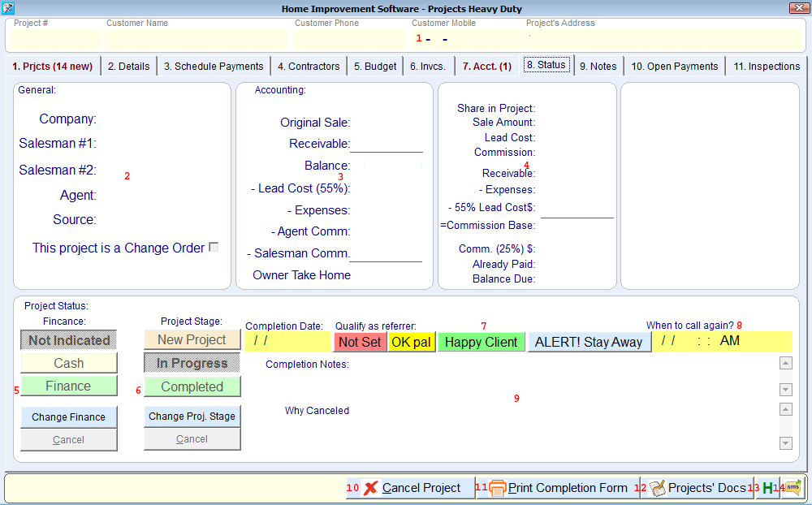Mark referrer as ALERT! Stay Away
Image resolution: width=812 pixels, height=505 pixels.
589,343
